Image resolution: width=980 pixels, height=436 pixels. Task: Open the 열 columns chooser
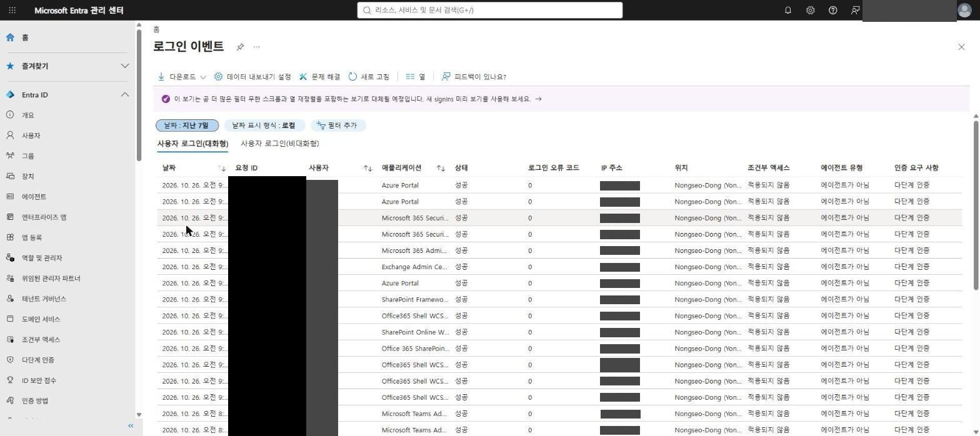pos(416,77)
